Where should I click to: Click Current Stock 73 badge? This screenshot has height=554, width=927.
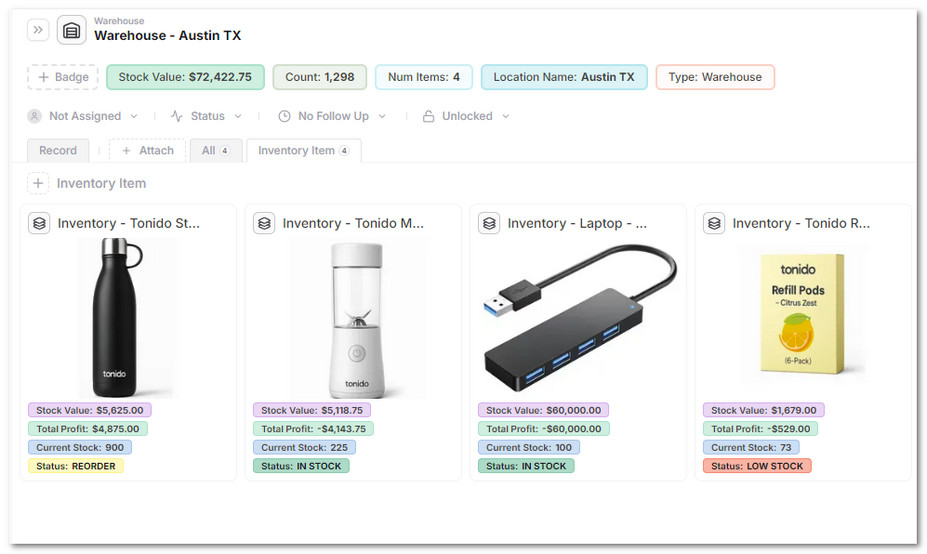751,448
